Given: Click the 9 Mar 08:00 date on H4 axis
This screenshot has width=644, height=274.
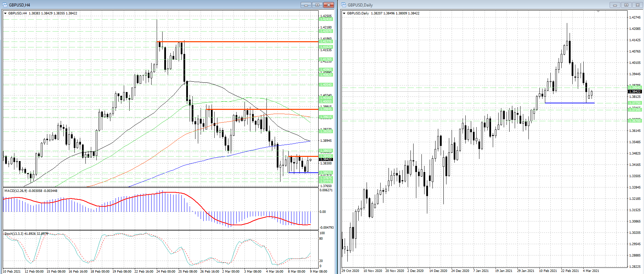Looking at the screenshot, I should 319,271.
